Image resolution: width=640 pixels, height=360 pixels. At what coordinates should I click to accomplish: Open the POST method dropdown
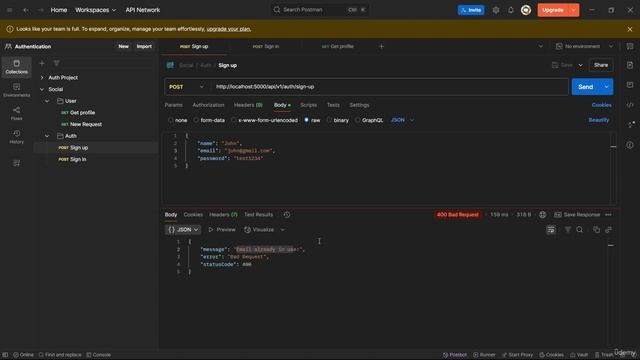pos(186,87)
